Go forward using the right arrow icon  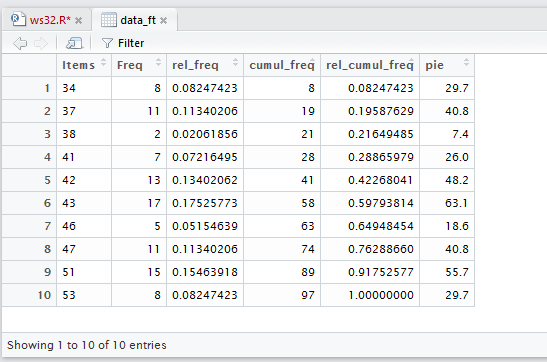pyautogui.click(x=41, y=43)
